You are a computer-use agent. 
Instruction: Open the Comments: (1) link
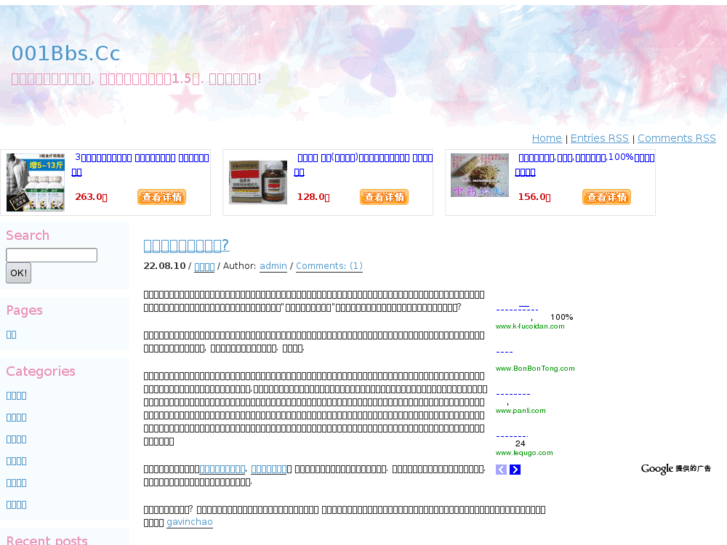(x=329, y=266)
